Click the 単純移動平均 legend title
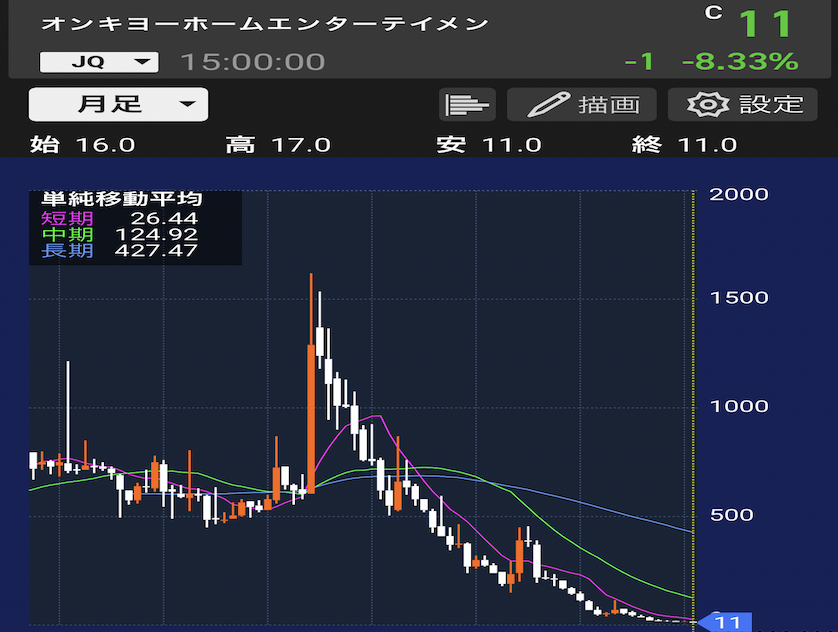 tap(122, 199)
